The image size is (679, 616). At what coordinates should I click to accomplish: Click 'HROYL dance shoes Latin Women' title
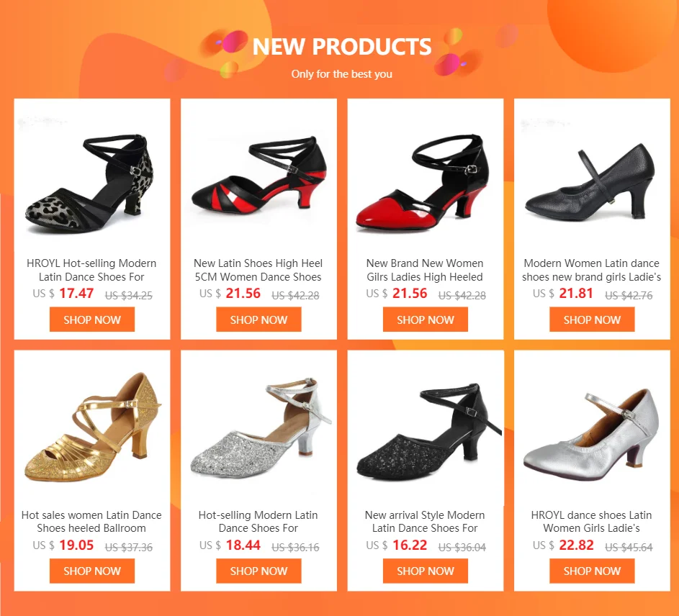(x=592, y=521)
